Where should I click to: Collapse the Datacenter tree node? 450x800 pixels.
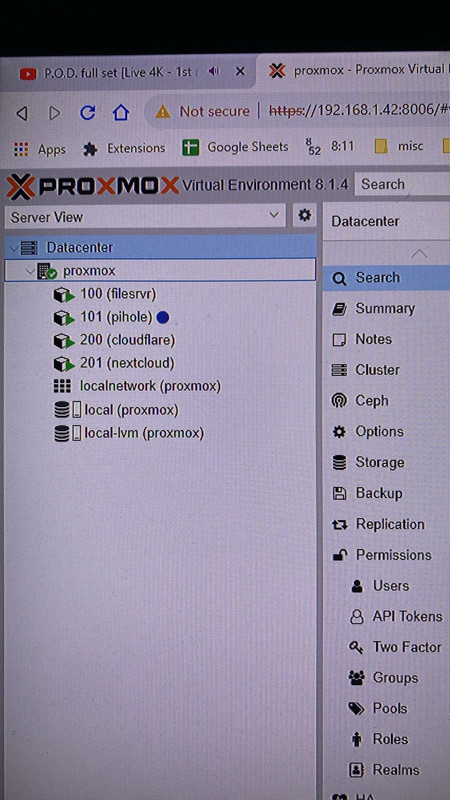[14, 248]
